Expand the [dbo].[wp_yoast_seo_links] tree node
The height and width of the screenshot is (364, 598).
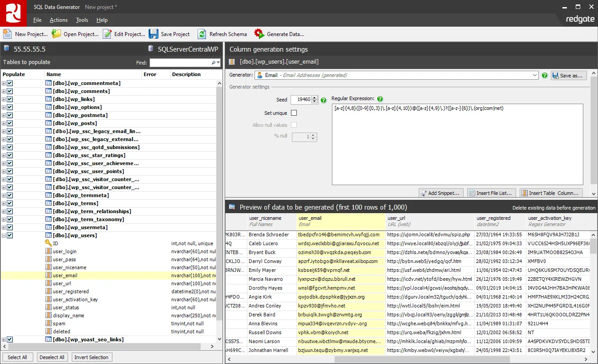[4, 340]
